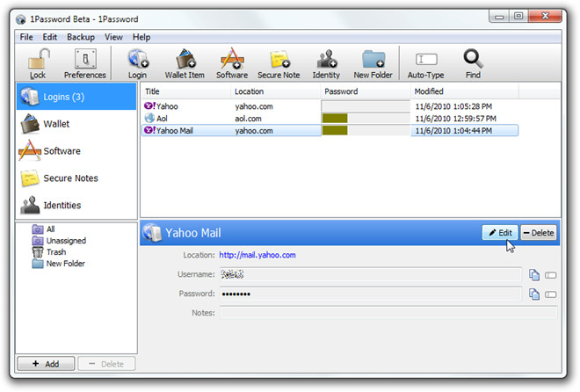Click the 11/6/2010 1:04:44 PM modified date
Viewport: 580px width, 392px height.
point(453,131)
